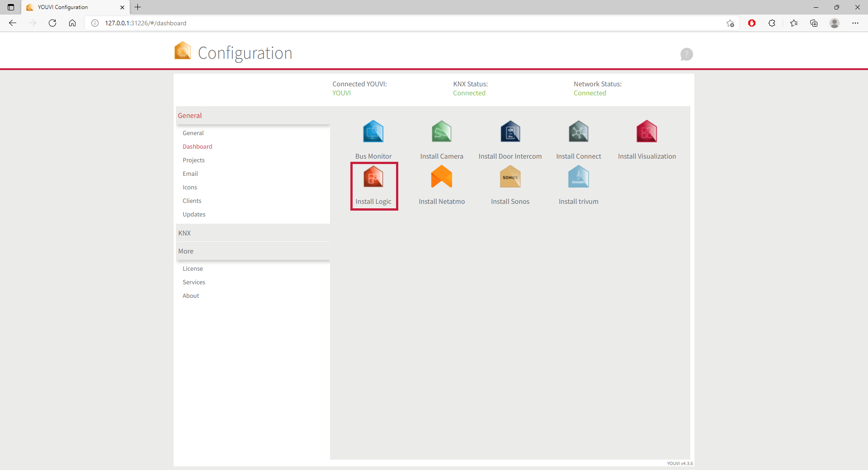Open Icons in the sidebar
The height and width of the screenshot is (470, 868).
pyautogui.click(x=190, y=187)
